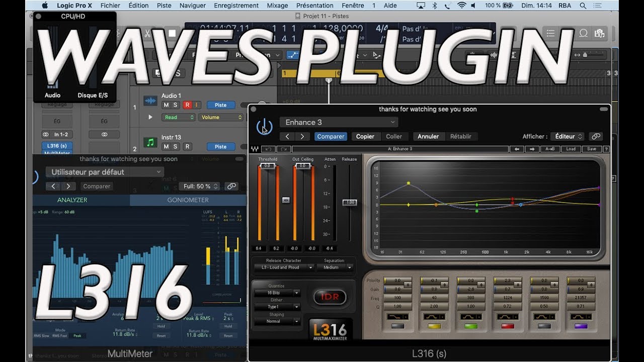The image size is (644, 362).
Task: Go to previous preset in L316 window
Action: click(x=287, y=136)
